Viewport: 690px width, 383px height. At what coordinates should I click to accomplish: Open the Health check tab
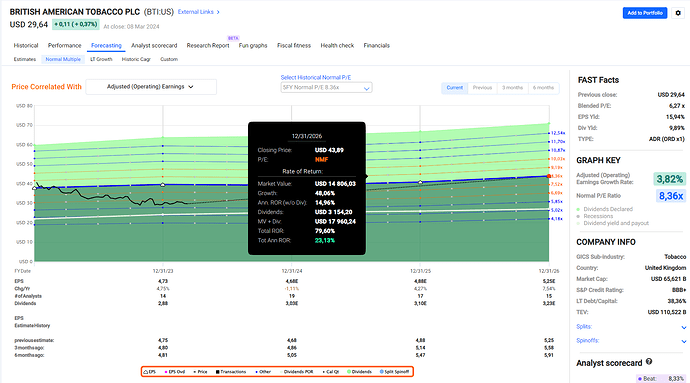(337, 45)
